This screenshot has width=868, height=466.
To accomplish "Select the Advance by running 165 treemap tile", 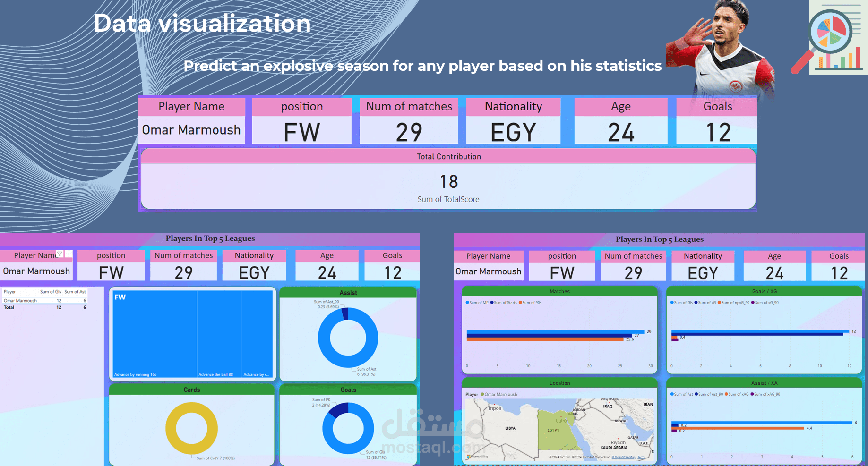I will click(x=155, y=334).
